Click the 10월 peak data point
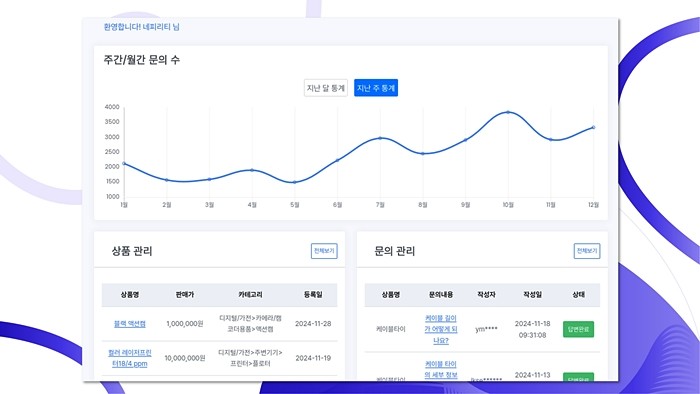 tap(508, 112)
